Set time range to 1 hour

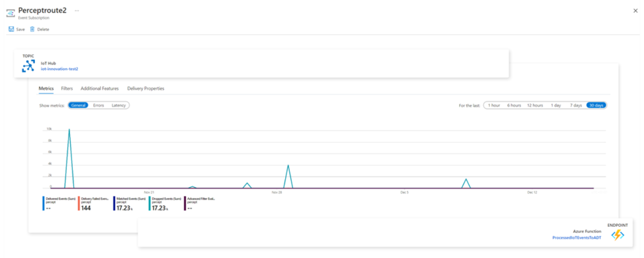click(494, 106)
